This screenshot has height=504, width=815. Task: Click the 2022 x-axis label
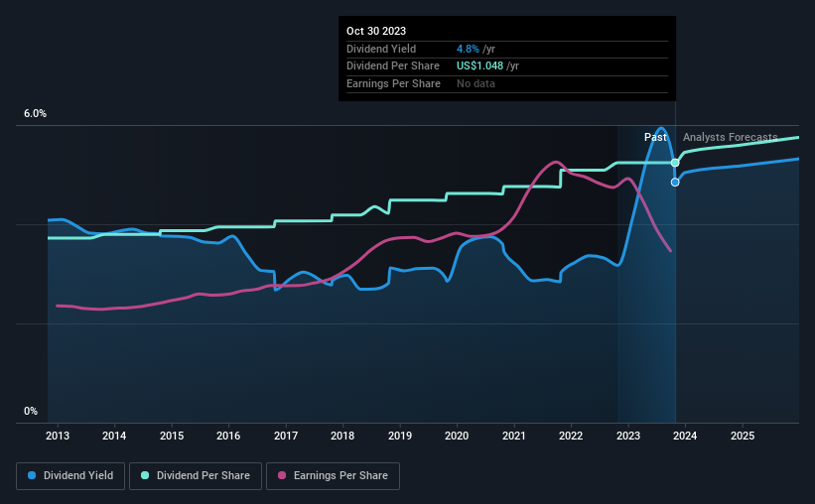571,436
